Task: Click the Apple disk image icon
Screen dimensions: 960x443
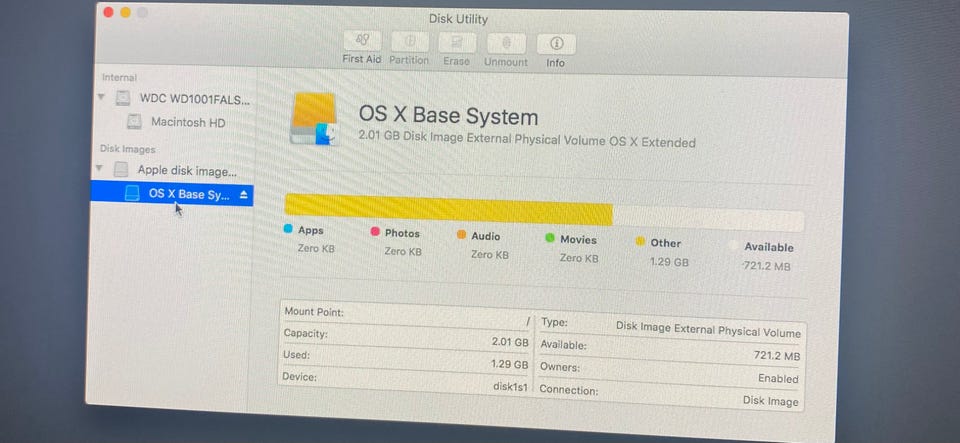Action: [121, 169]
